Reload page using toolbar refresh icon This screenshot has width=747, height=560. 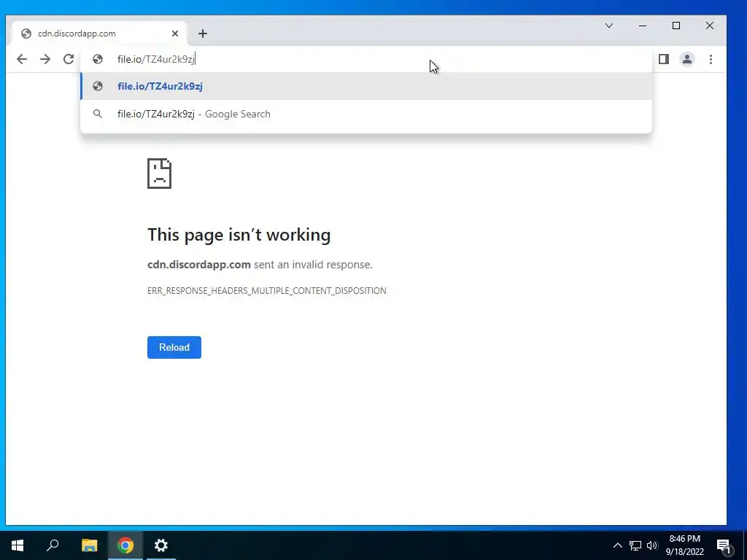(69, 59)
